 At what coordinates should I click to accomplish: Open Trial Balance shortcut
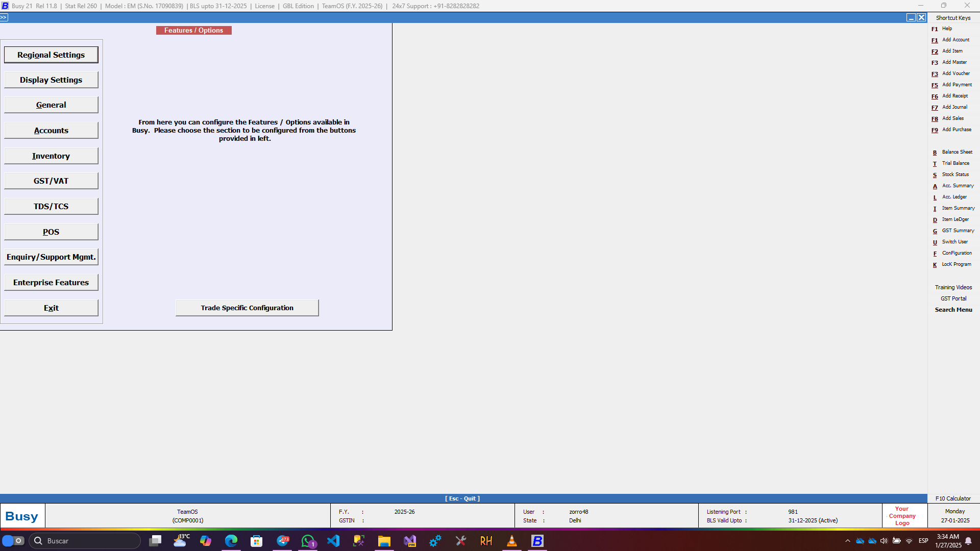(951, 163)
